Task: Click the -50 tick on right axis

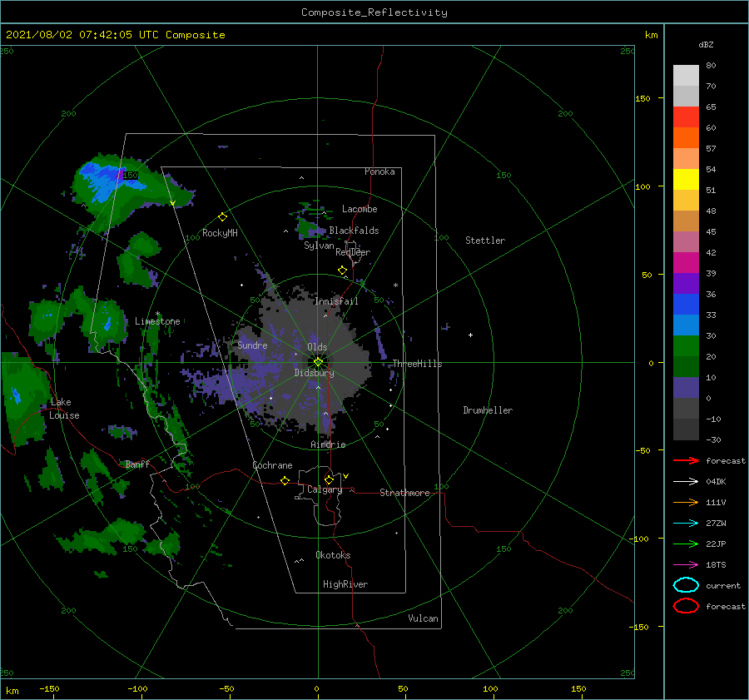Action: (x=642, y=450)
